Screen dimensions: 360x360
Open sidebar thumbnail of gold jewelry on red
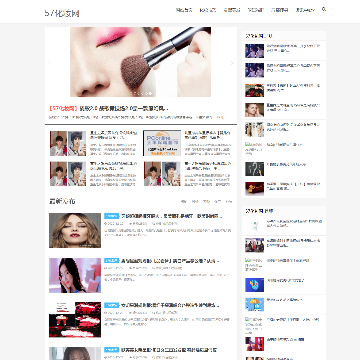(255, 189)
